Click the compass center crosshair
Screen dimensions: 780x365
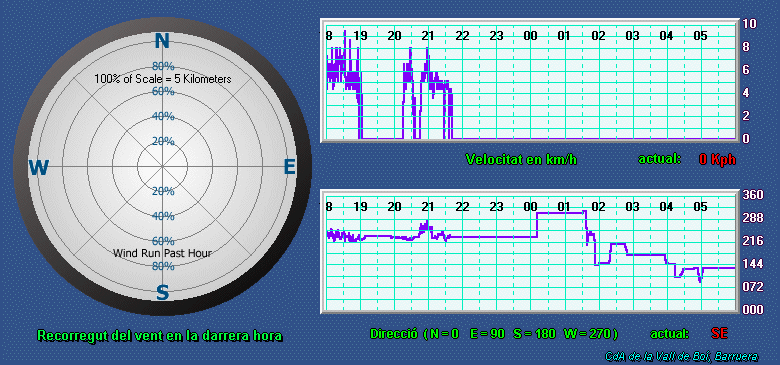[162, 166]
